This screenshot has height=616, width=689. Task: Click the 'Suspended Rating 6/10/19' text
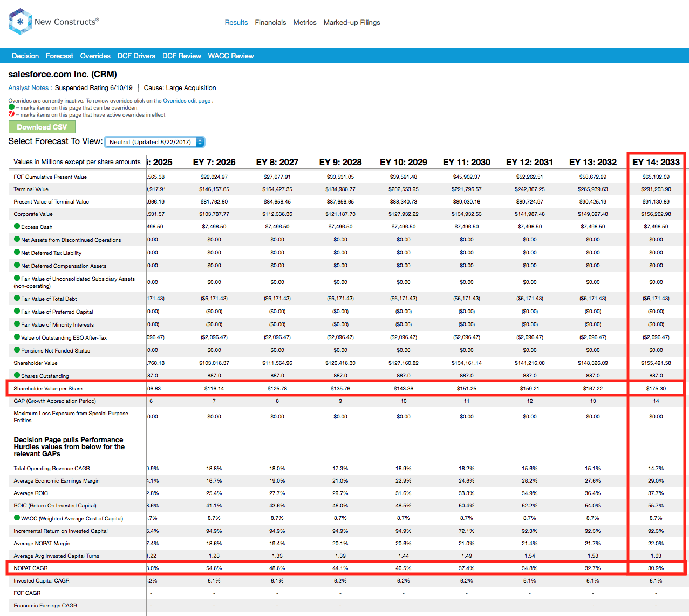click(x=94, y=88)
